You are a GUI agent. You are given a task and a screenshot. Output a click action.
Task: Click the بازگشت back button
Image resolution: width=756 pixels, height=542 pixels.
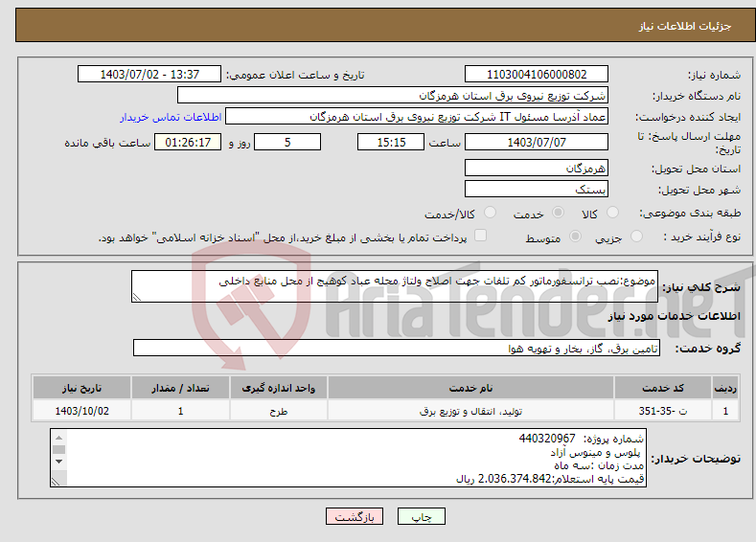pos(355,516)
